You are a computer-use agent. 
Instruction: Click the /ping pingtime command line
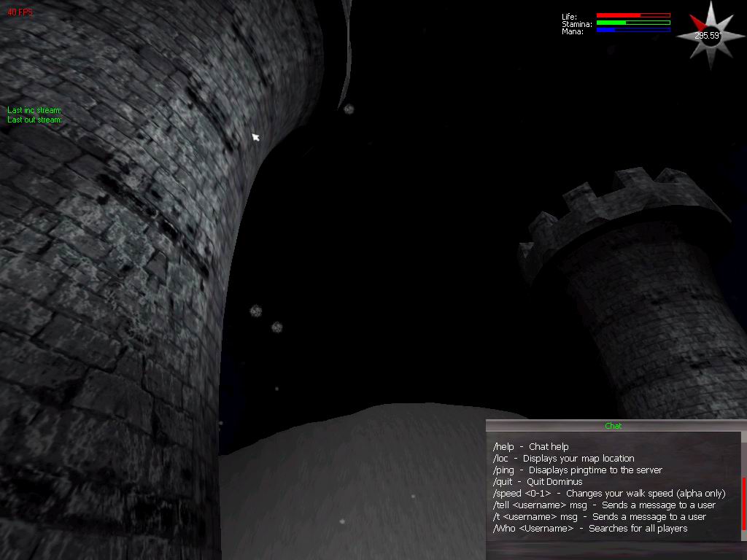pos(577,470)
